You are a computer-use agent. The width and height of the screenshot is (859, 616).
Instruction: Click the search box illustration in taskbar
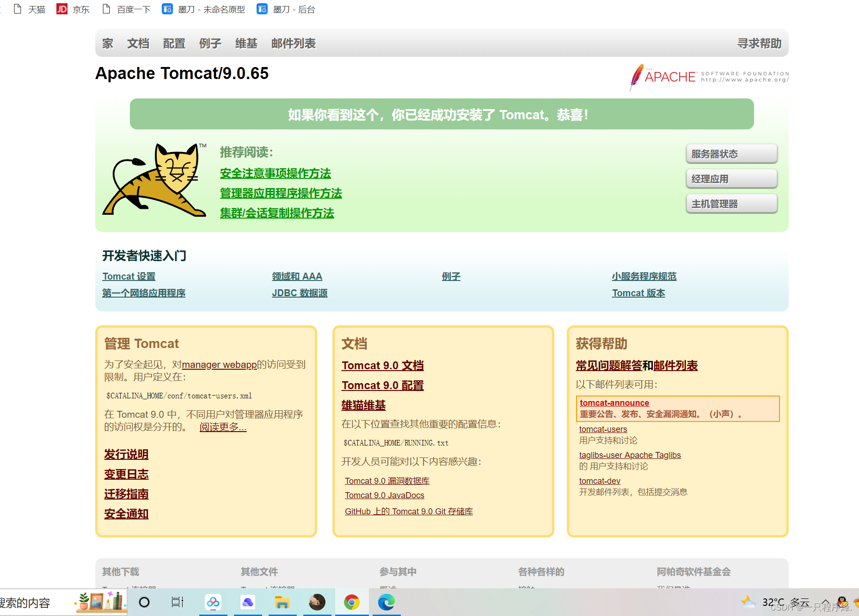pos(101,602)
